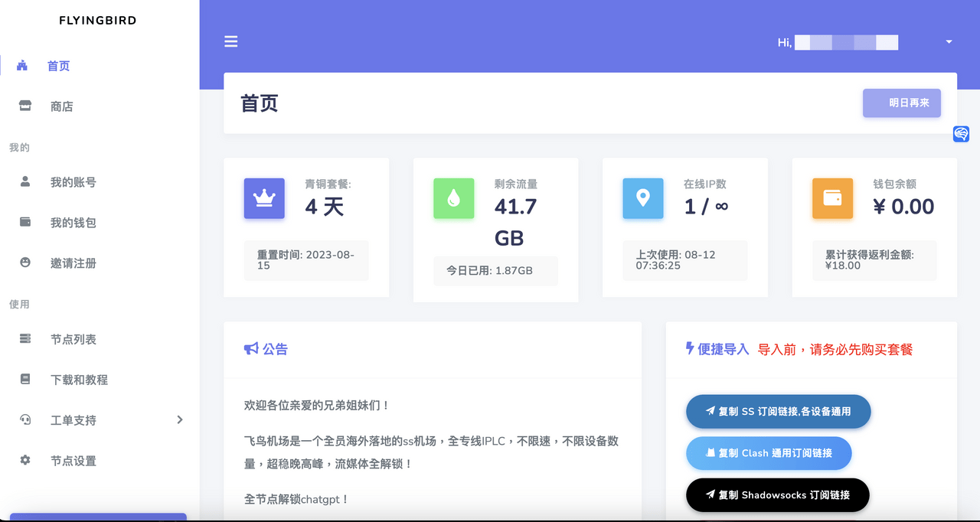Click the Hi, username greeting in header
This screenshot has height=522, width=980.
[x=838, y=43]
